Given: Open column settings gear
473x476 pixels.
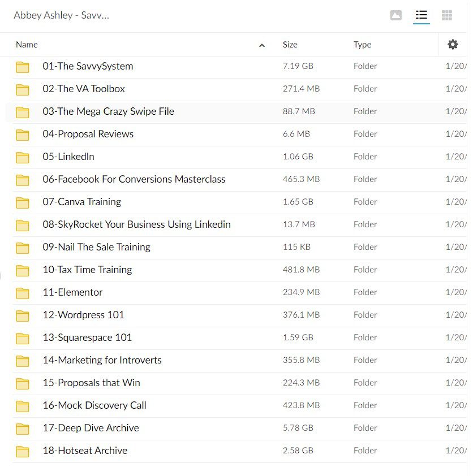Looking at the screenshot, I should 452,44.
